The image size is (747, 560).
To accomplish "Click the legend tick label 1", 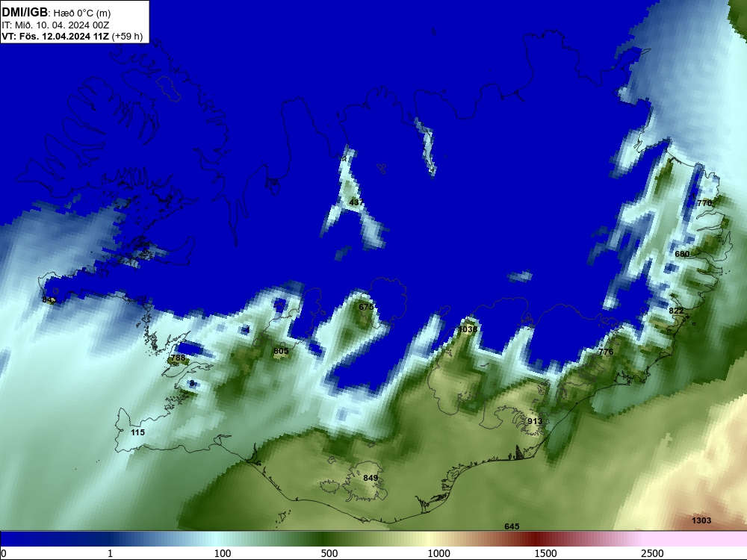I will 110,553.
